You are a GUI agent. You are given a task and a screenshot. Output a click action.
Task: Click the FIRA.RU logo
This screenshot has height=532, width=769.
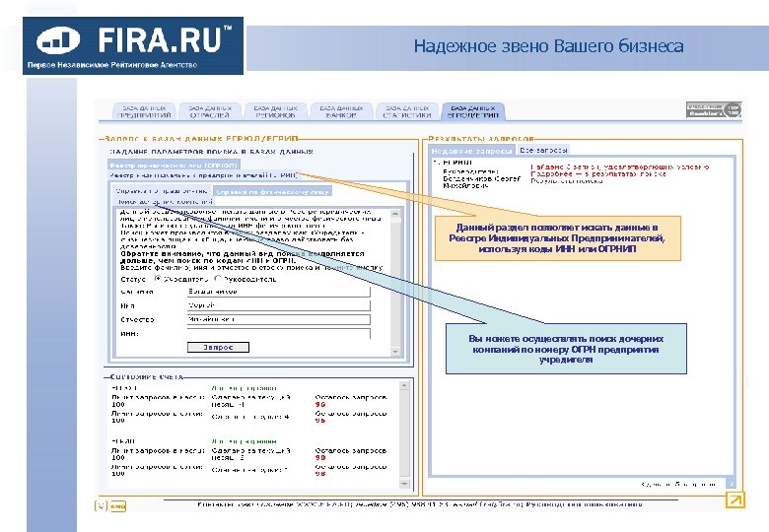pyautogui.click(x=133, y=45)
